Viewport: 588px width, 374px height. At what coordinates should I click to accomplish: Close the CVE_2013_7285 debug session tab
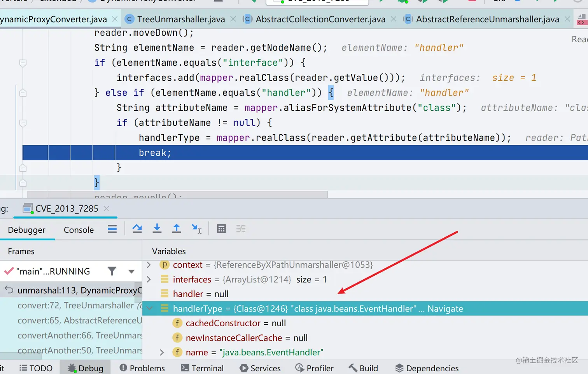106,209
